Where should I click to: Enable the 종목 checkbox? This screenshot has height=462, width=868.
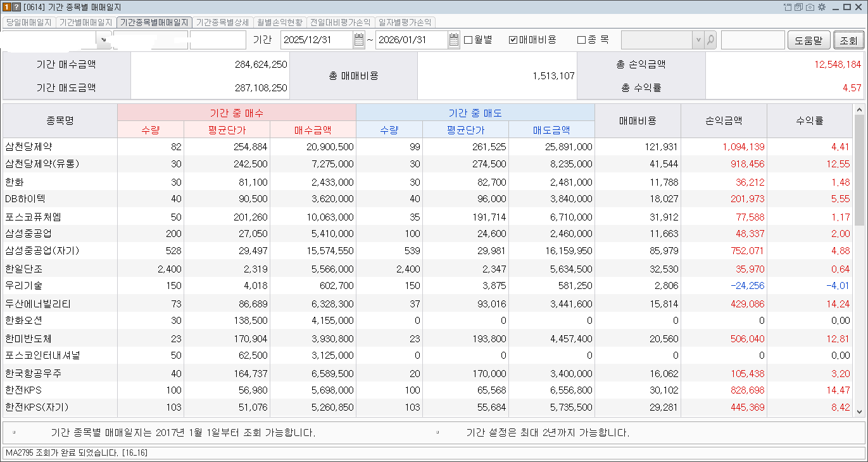coord(581,39)
